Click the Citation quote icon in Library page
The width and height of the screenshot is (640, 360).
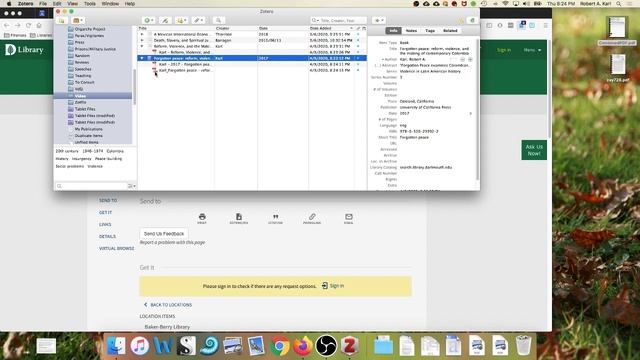pos(276,218)
